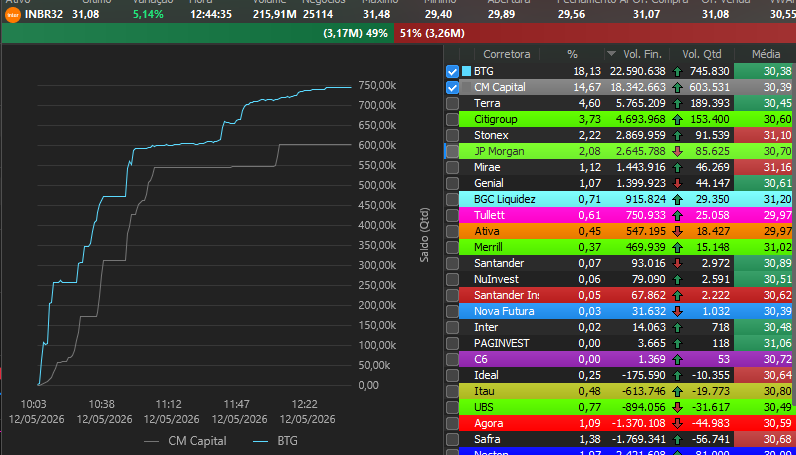The width and height of the screenshot is (796, 455).
Task: Click the green up arrow in Tullett row
Action: (677, 215)
